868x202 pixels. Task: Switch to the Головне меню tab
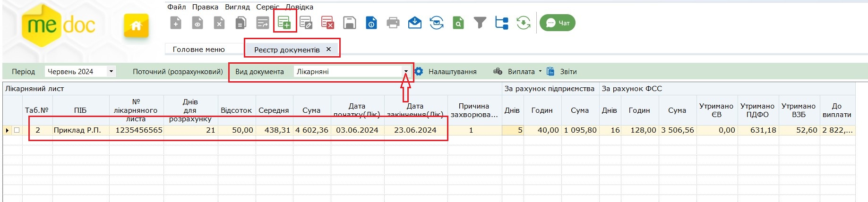(198, 50)
